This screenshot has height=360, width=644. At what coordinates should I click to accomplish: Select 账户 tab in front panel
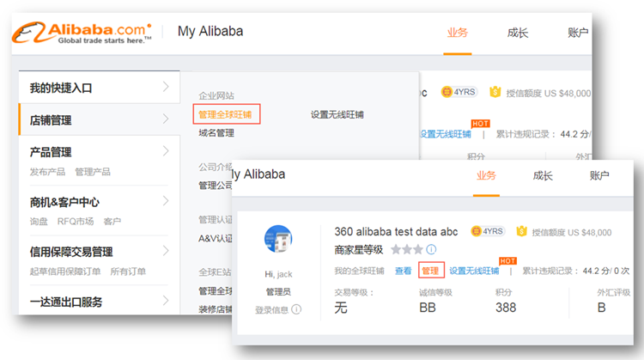coord(599,176)
